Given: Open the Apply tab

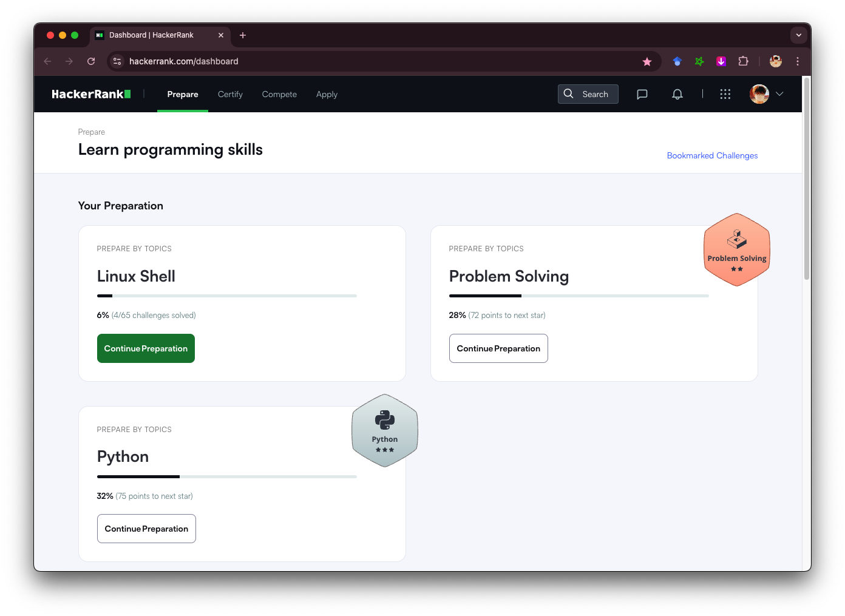Looking at the screenshot, I should tap(327, 94).
